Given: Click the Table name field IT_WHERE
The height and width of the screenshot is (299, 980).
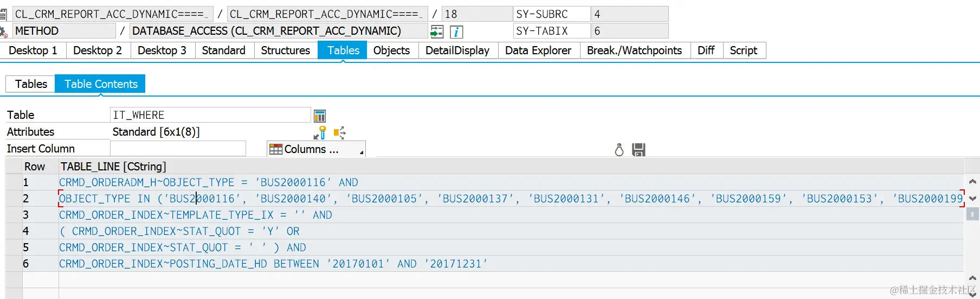Looking at the screenshot, I should click(210, 115).
